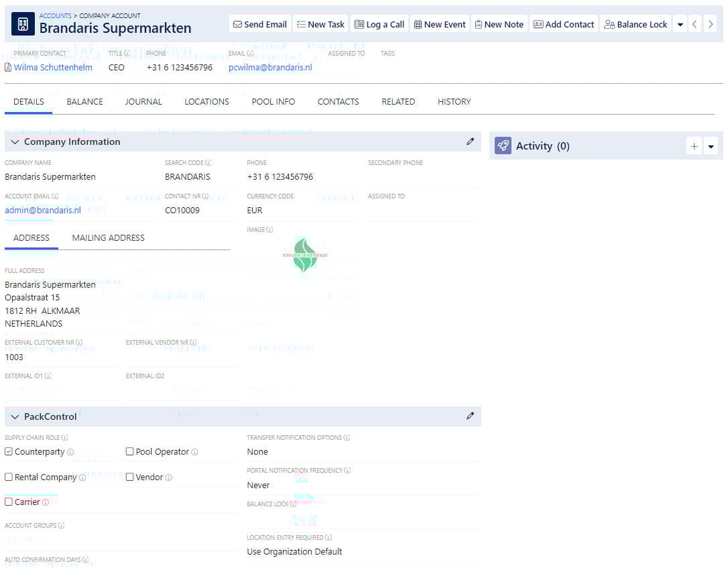Screen dimensions: 728x568
Task: Collapse the Company Information section
Action: coord(15,142)
